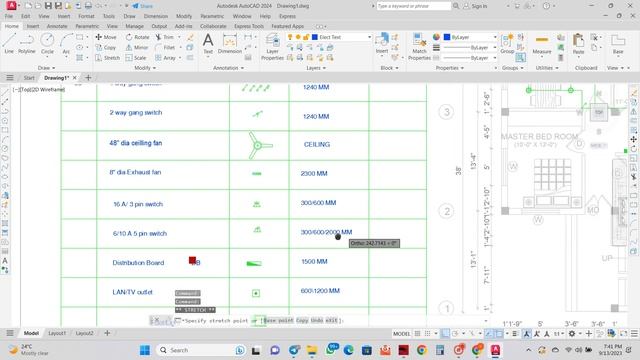Click the Insert block tool
Image resolution: width=640 pixels, height=360 pixels.
[382, 44]
